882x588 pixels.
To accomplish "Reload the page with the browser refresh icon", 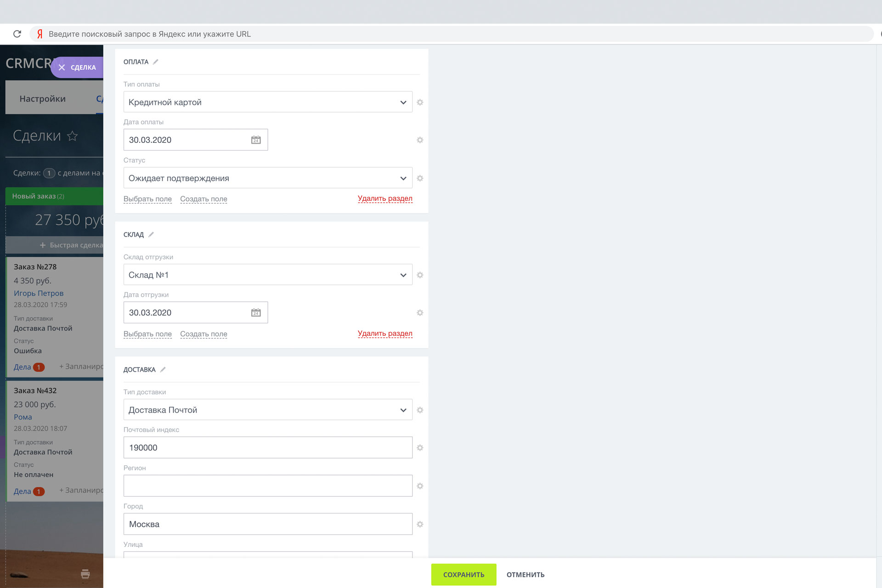I will pos(17,34).
